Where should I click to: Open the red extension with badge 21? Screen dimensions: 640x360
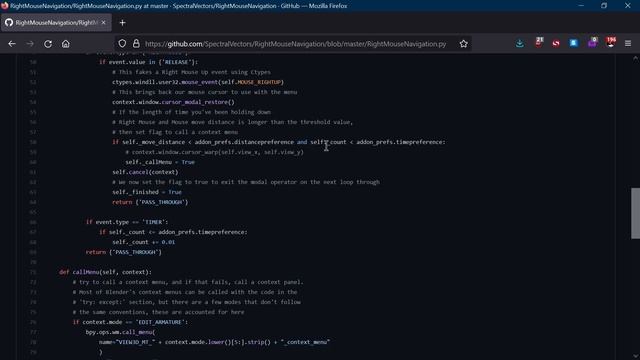539,42
